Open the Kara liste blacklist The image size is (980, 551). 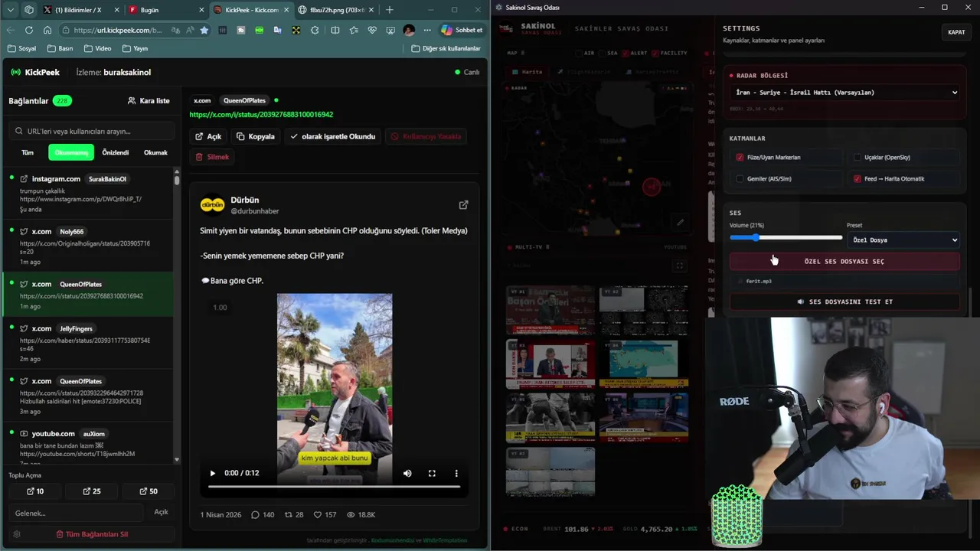(x=149, y=100)
